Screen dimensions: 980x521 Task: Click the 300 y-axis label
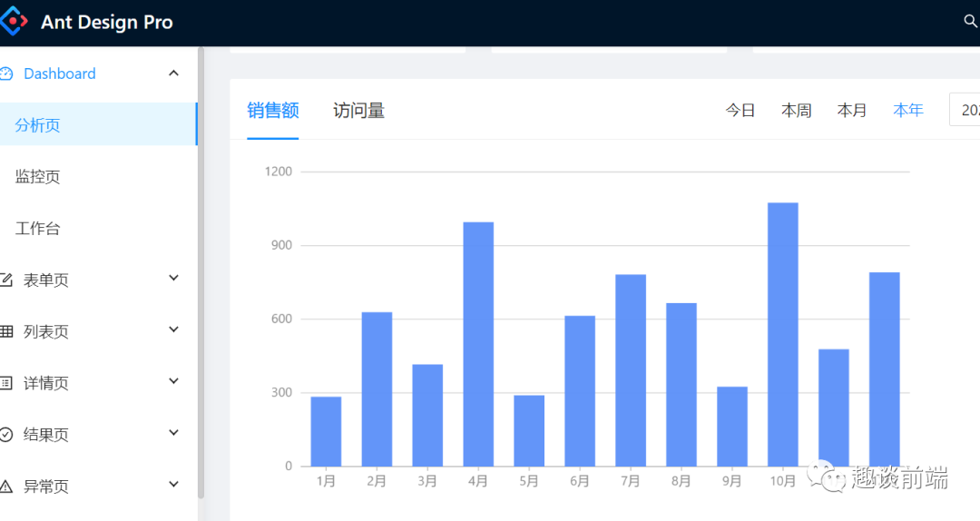pyautogui.click(x=281, y=392)
